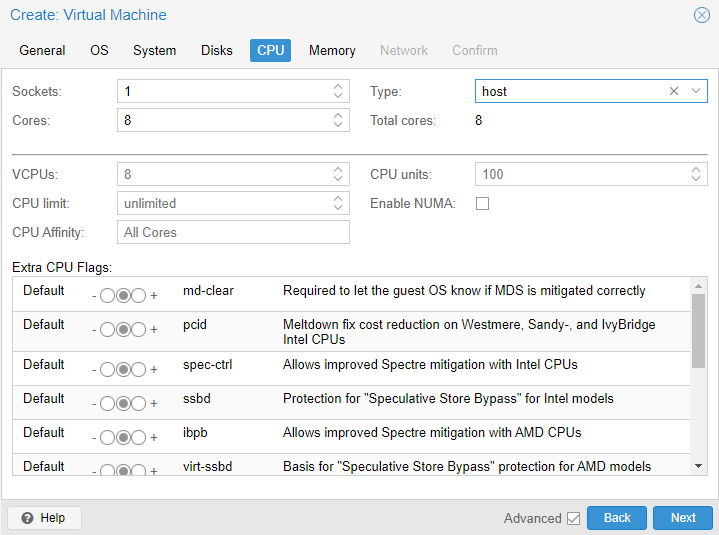
Task: Open the General tab
Action: click(42, 50)
